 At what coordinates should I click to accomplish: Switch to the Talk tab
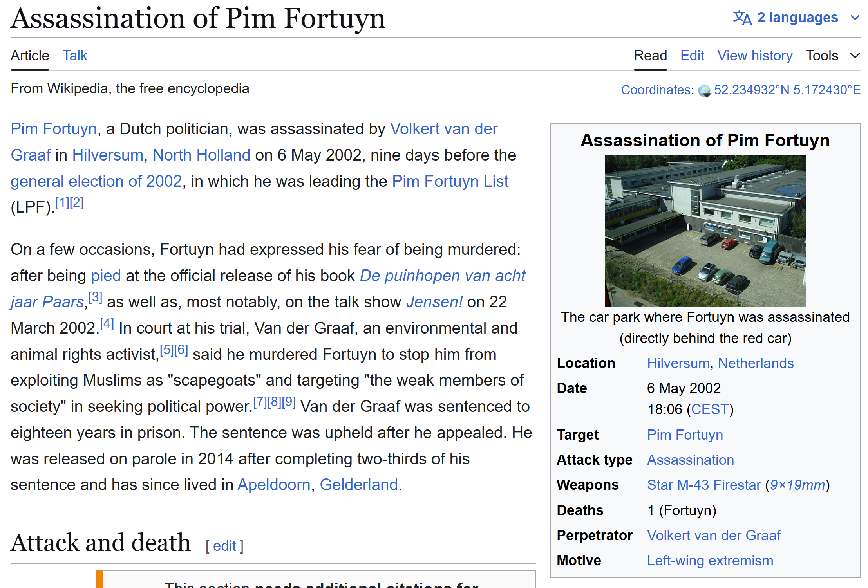click(x=75, y=56)
